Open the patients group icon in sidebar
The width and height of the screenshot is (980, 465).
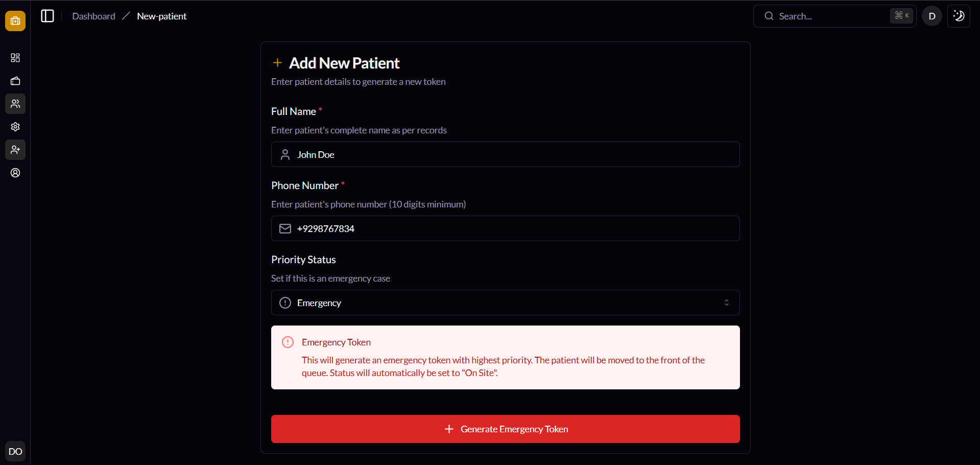point(15,104)
